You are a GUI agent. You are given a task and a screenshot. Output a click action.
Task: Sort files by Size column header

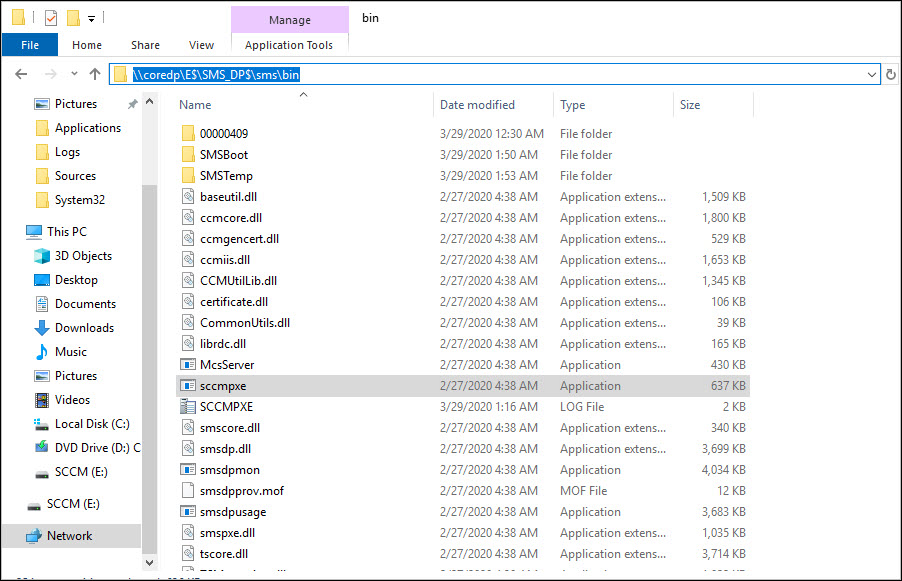tap(690, 105)
